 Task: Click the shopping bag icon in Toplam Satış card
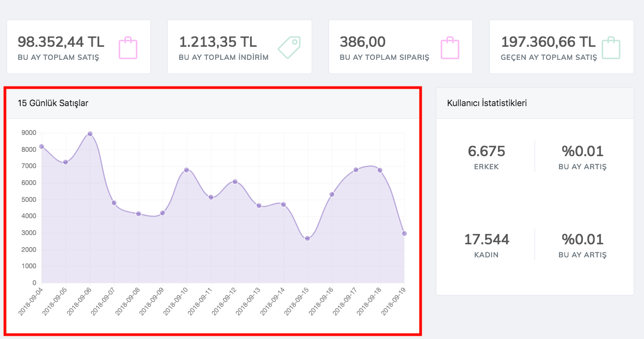click(128, 48)
